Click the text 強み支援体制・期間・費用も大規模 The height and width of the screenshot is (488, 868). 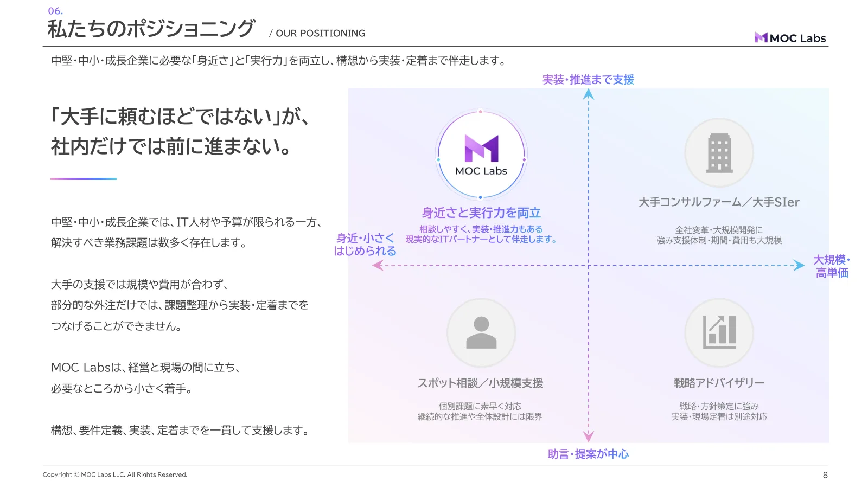coord(719,240)
